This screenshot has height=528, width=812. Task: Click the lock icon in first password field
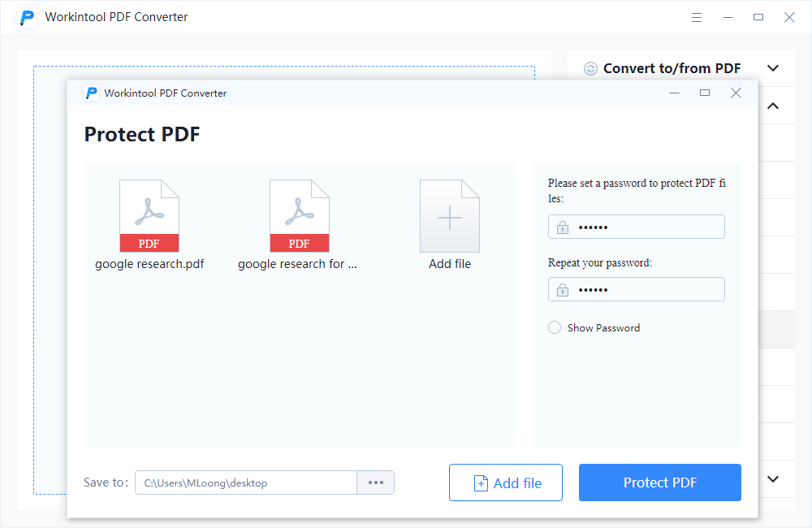[x=563, y=227]
